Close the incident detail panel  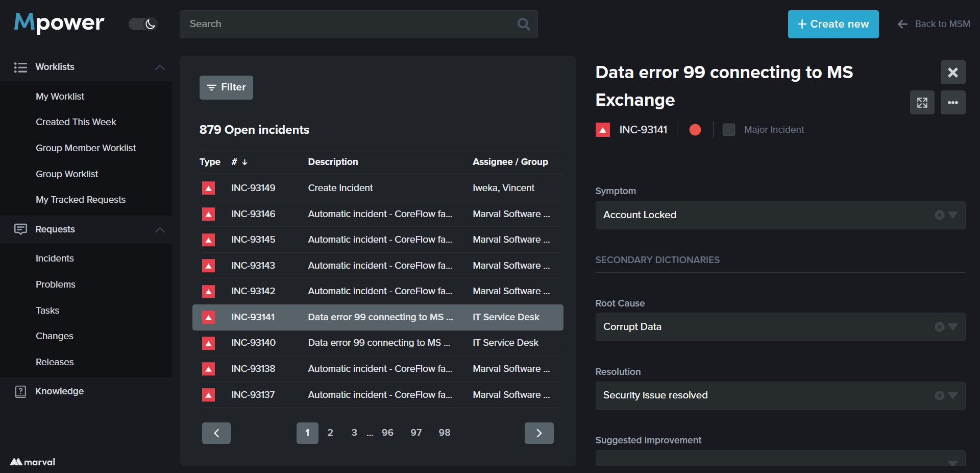[952, 73]
